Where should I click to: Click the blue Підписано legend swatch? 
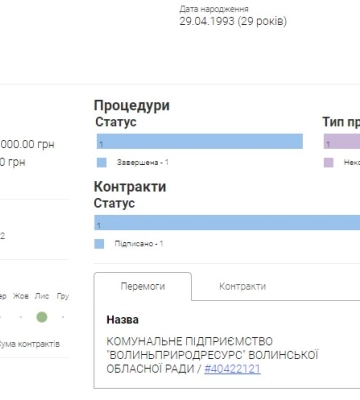(99, 244)
